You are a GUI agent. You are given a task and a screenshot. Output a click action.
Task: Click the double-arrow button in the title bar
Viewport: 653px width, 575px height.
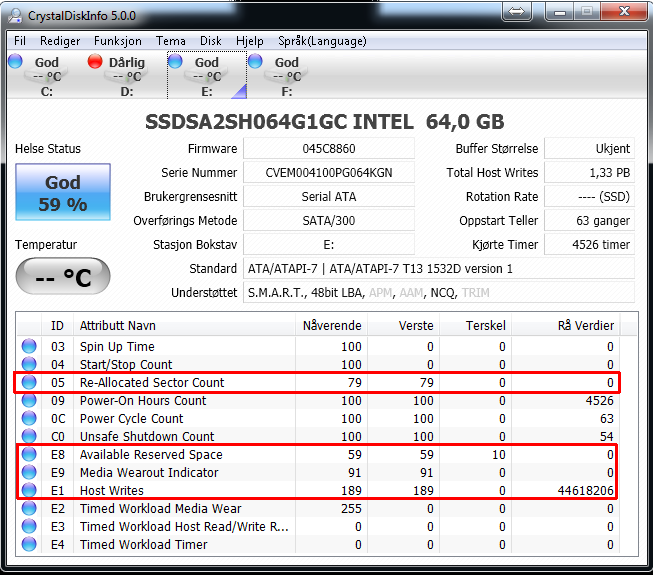pyautogui.click(x=517, y=11)
